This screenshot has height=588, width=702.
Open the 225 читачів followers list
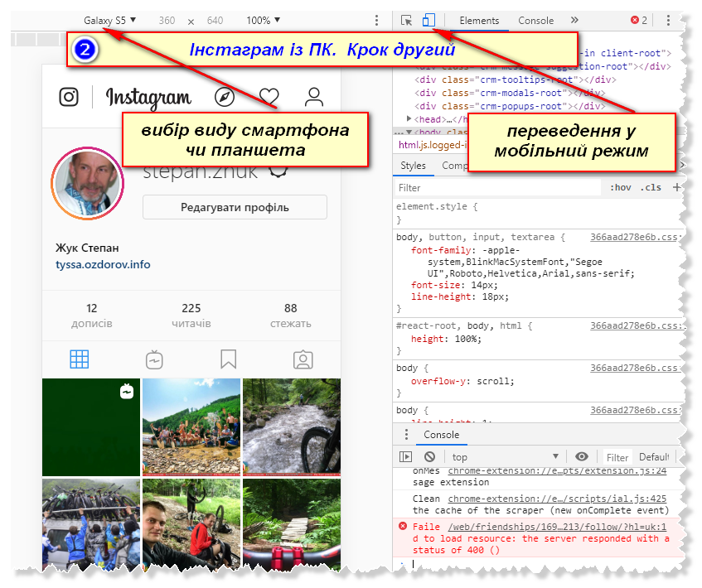click(x=191, y=316)
